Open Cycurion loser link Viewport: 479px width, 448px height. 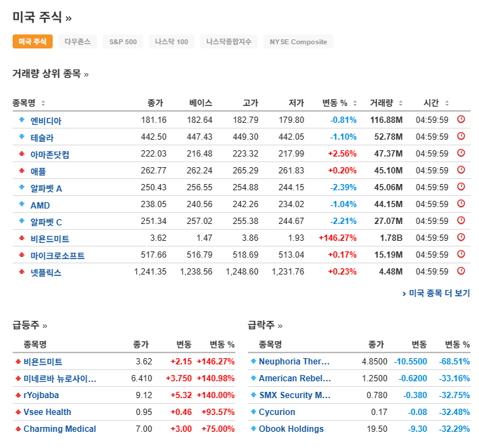pyautogui.click(x=277, y=412)
